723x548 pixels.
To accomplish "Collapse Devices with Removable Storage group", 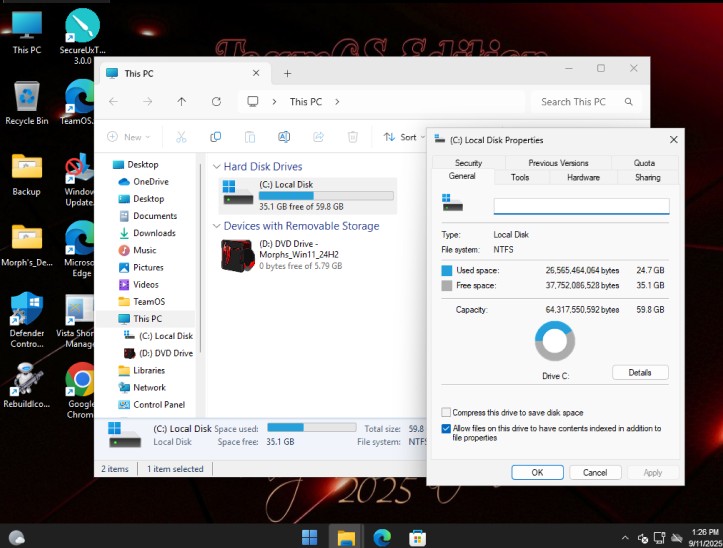I will coord(216,226).
